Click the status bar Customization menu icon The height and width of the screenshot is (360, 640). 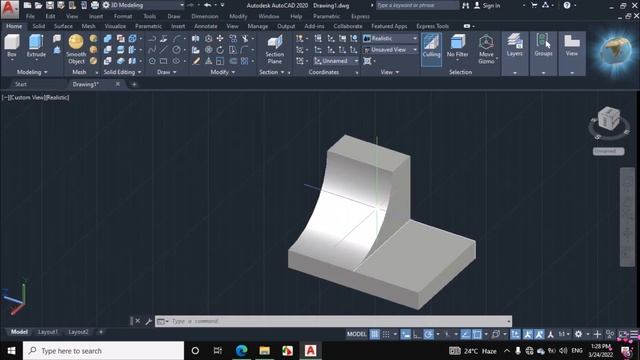[634, 334]
